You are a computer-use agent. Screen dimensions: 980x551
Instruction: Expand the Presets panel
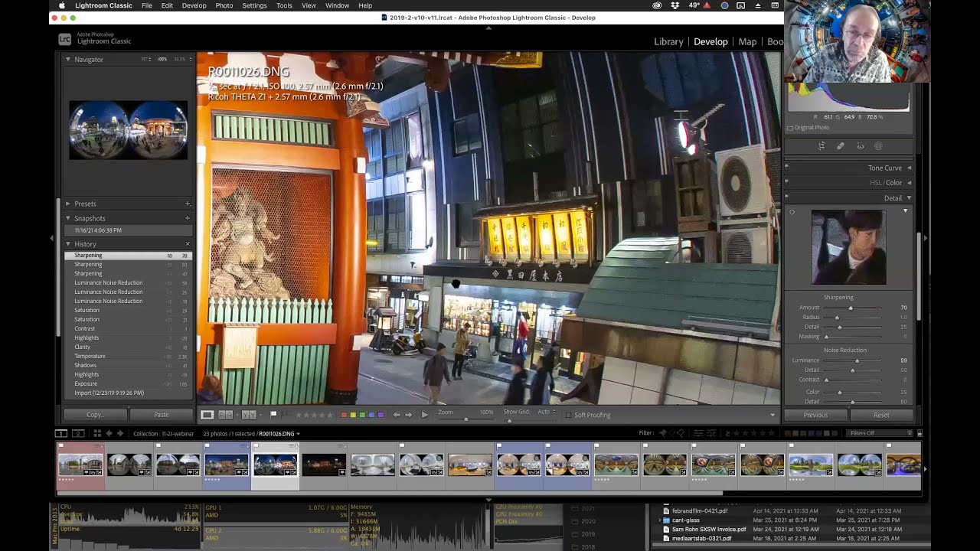pyautogui.click(x=85, y=204)
